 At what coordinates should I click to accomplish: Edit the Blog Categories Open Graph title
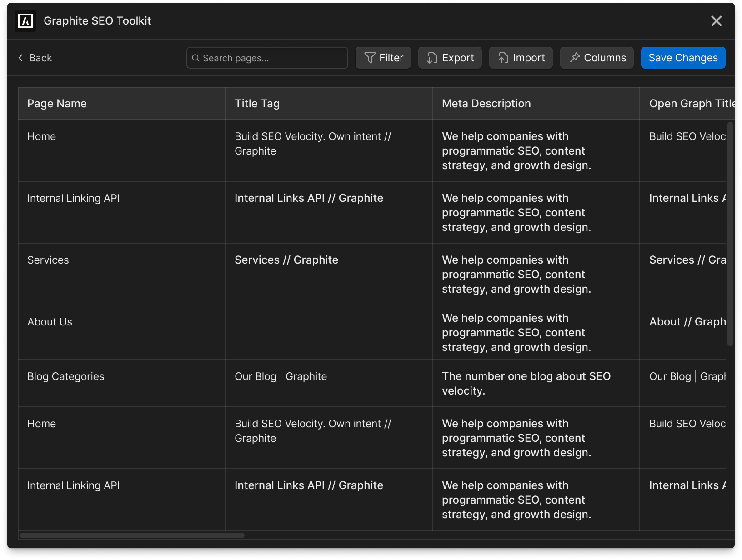683,383
